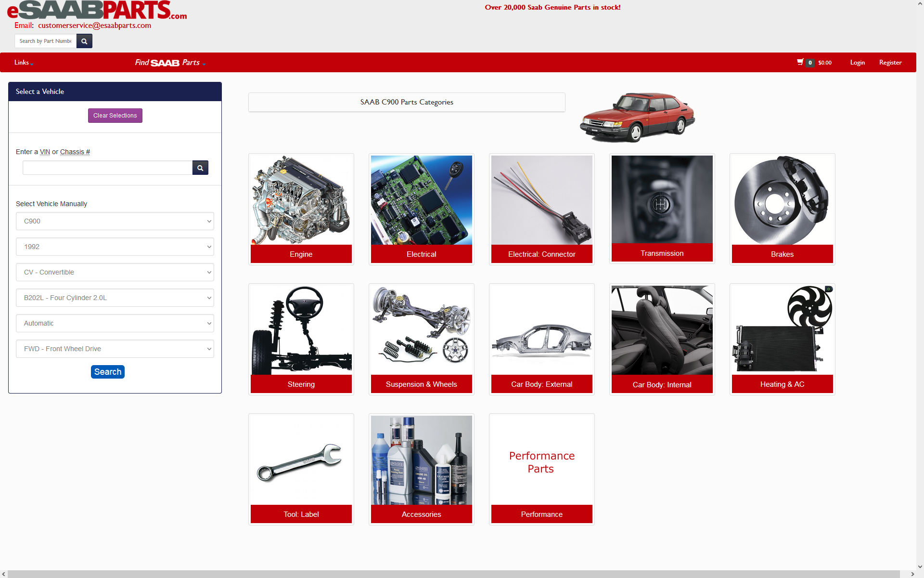Click the part number search magnifier icon

tap(84, 41)
